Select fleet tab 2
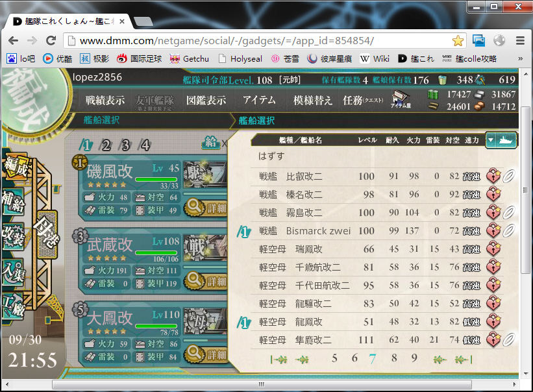533x392 pixels. click(106, 145)
